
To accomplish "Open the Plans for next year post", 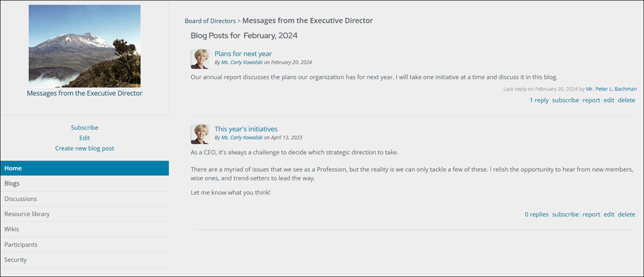I will [243, 53].
